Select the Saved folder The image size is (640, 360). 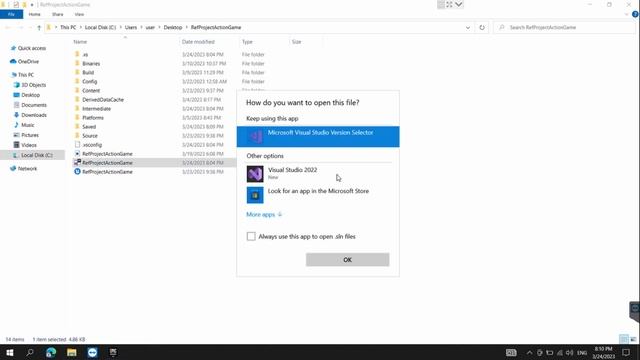coord(89,127)
